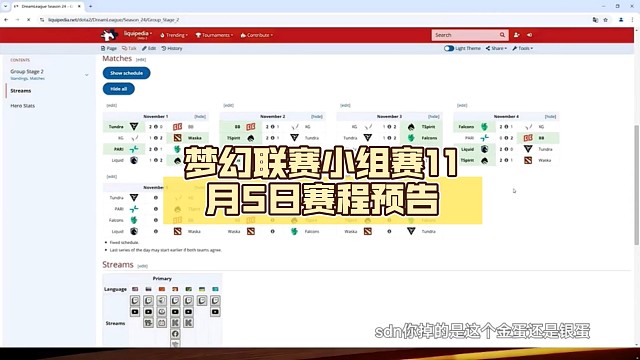Open the Contribute dropdown menu
Viewport: 640px width, 360px height.
click(257, 35)
